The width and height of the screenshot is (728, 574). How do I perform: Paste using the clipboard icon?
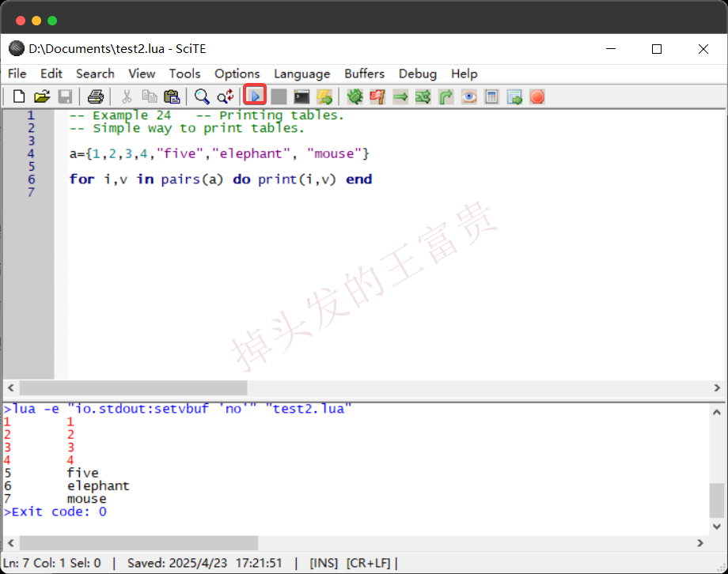coord(172,96)
